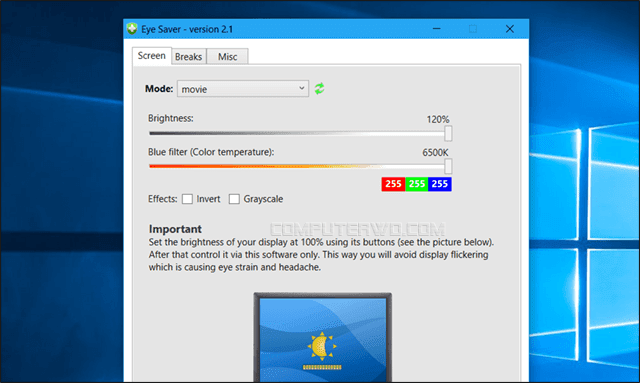Close the Eye Saver window
640x383 pixels.
point(510,29)
